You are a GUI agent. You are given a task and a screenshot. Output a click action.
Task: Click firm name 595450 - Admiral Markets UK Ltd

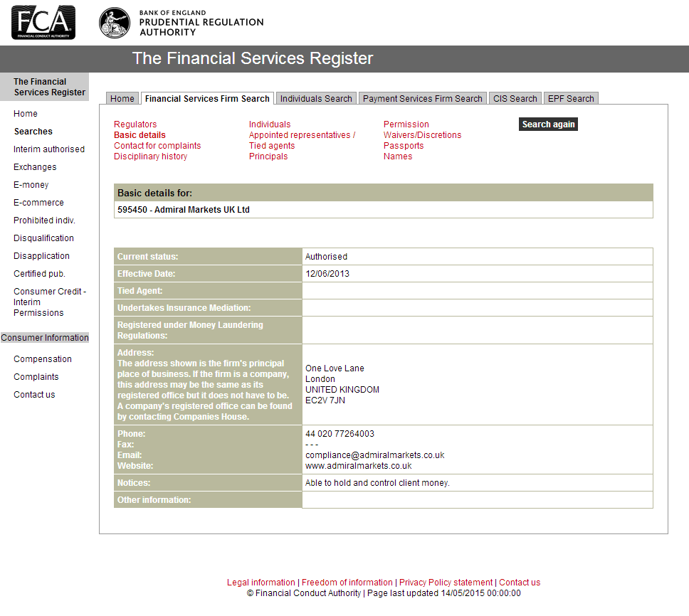[183, 209]
